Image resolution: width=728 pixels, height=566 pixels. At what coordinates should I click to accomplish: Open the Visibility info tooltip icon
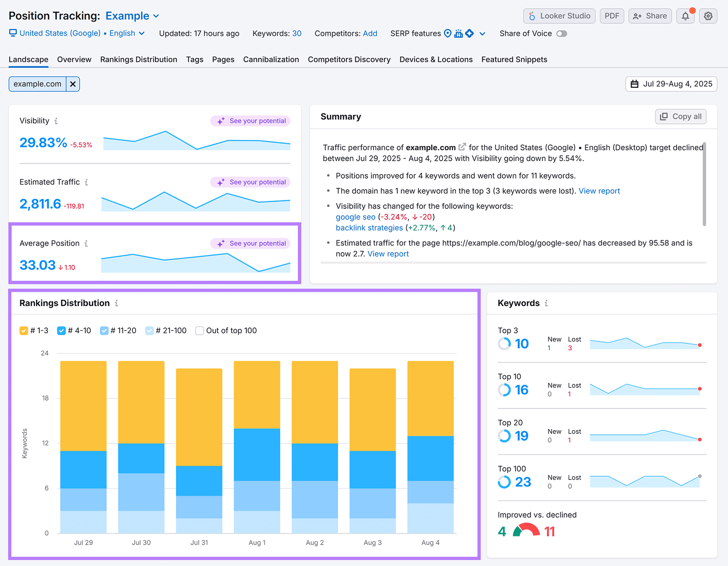(56, 121)
